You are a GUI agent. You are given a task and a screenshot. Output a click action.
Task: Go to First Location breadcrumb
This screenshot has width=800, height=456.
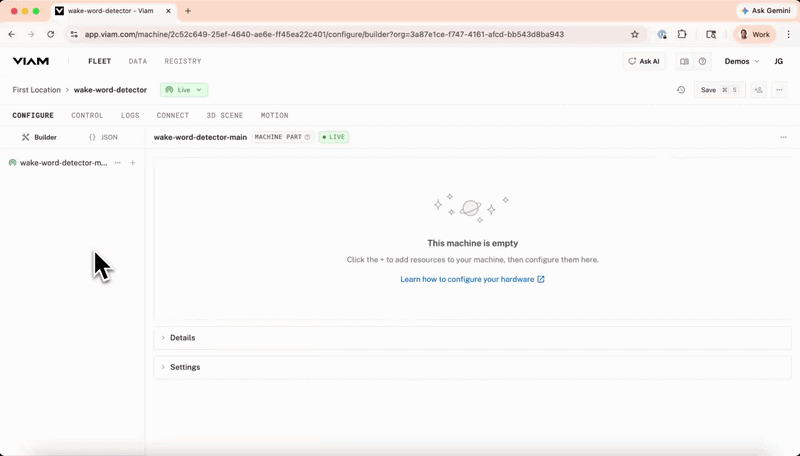[36, 90]
